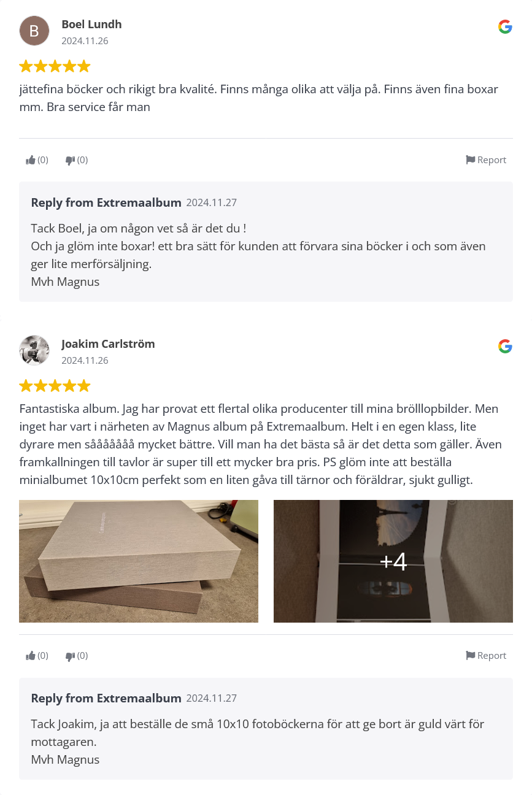This screenshot has height=795, width=532.
Task: Open the gray album box photo
Action: [x=139, y=561]
